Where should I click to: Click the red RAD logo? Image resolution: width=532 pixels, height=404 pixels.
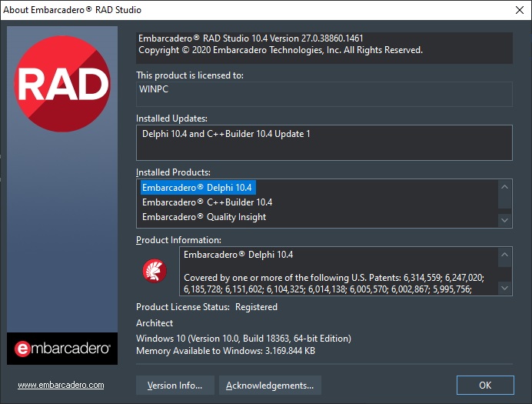point(62,84)
